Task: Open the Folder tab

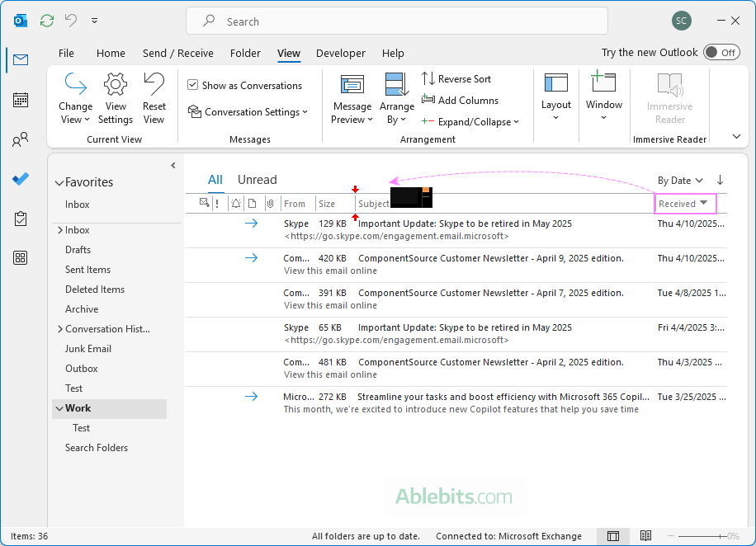Action: tap(245, 53)
